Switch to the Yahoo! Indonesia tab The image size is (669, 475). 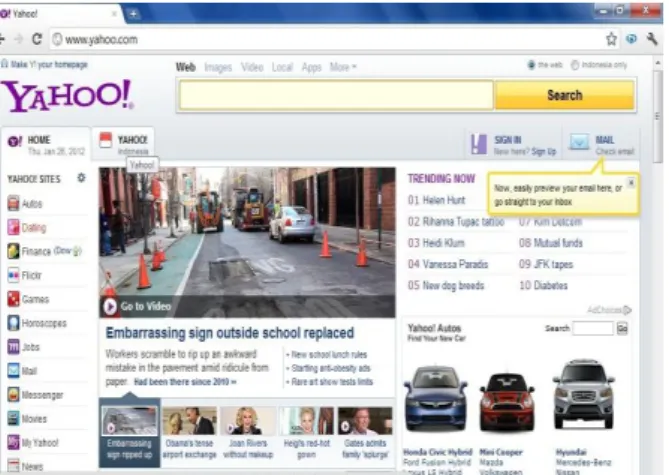(123, 144)
